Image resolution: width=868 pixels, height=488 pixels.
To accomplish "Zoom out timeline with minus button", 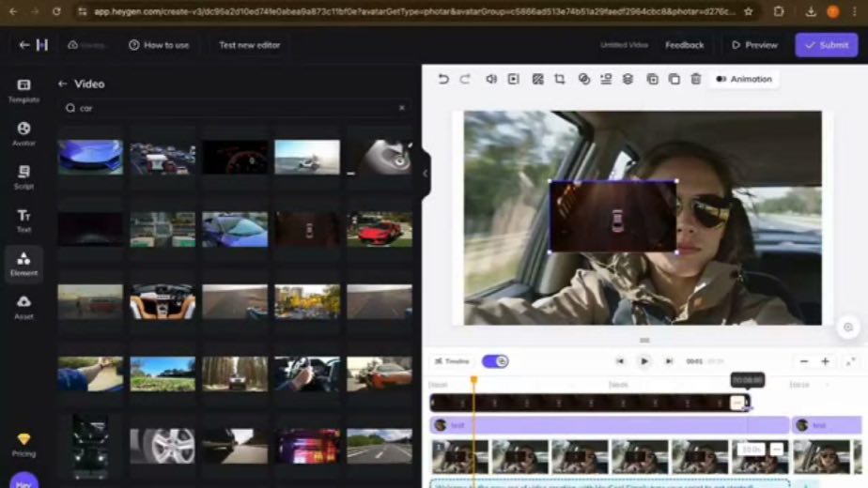I will tap(804, 361).
